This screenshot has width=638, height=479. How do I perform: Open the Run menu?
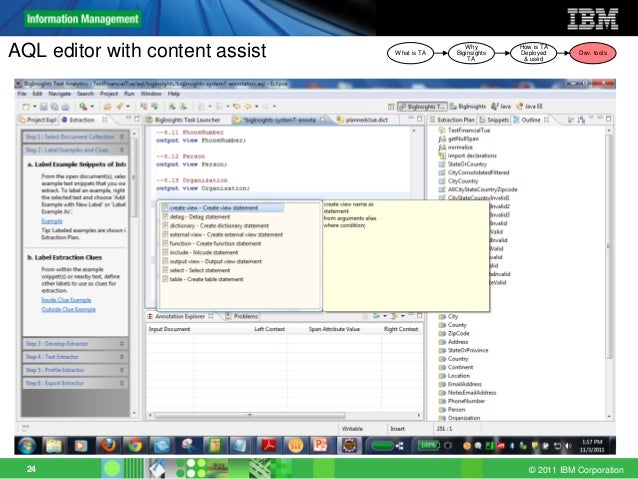[x=129, y=94]
